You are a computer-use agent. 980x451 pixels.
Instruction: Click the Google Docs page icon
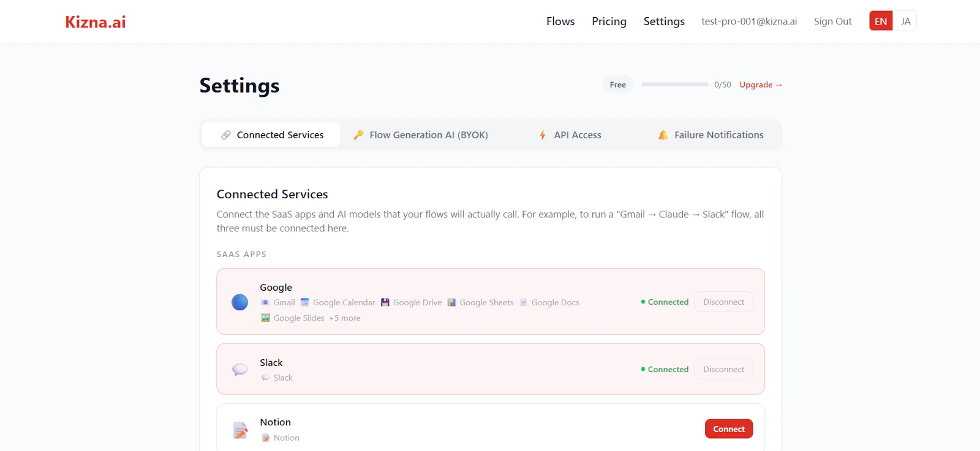coord(524,302)
